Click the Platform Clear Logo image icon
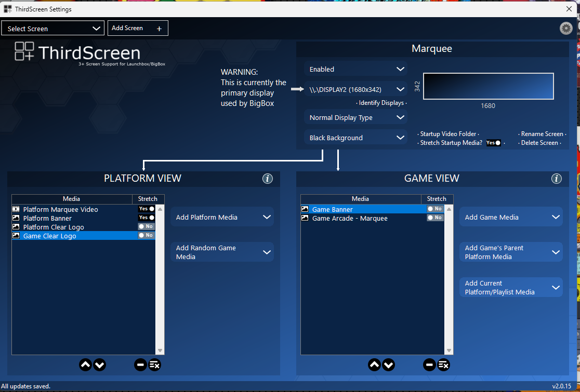Screen dimensions: 580x392 (x=16, y=227)
